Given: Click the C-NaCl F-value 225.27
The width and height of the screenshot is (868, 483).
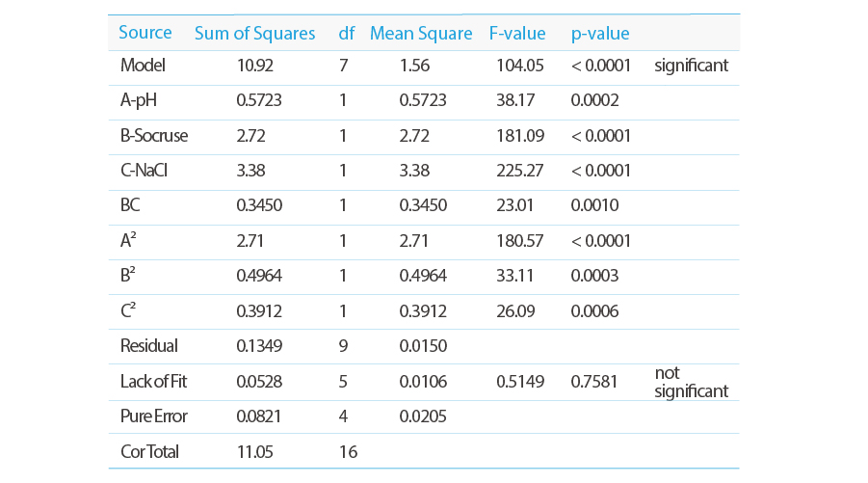Looking at the screenshot, I should click(x=520, y=171).
